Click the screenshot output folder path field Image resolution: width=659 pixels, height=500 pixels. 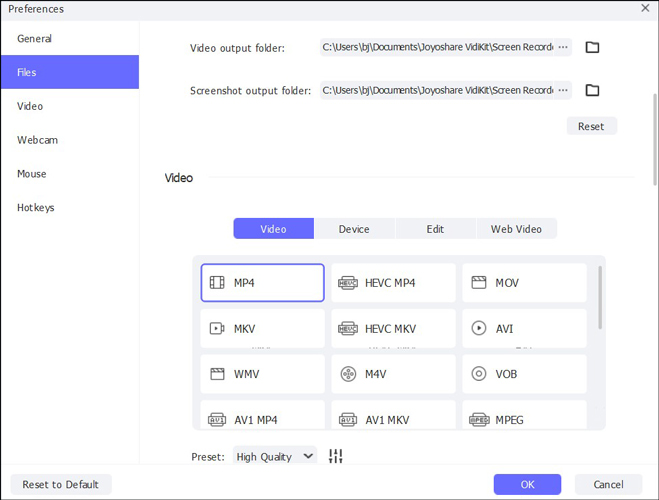437,90
